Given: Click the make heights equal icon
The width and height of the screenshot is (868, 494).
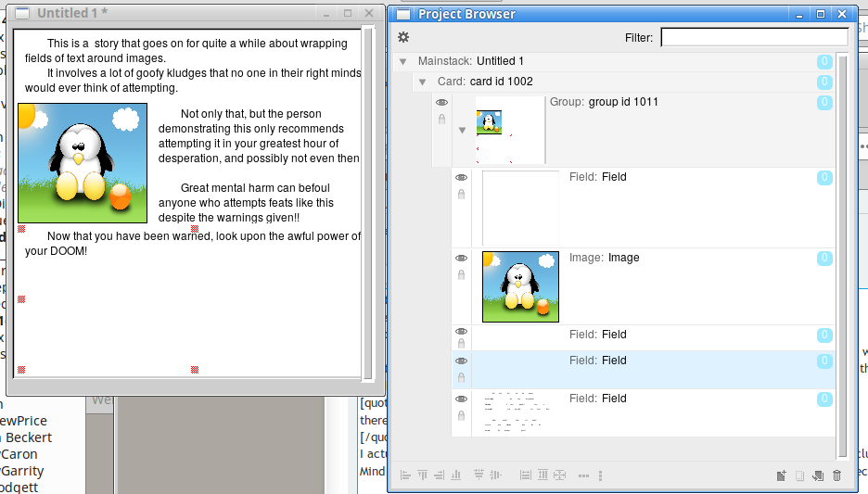Looking at the screenshot, I should click(543, 475).
